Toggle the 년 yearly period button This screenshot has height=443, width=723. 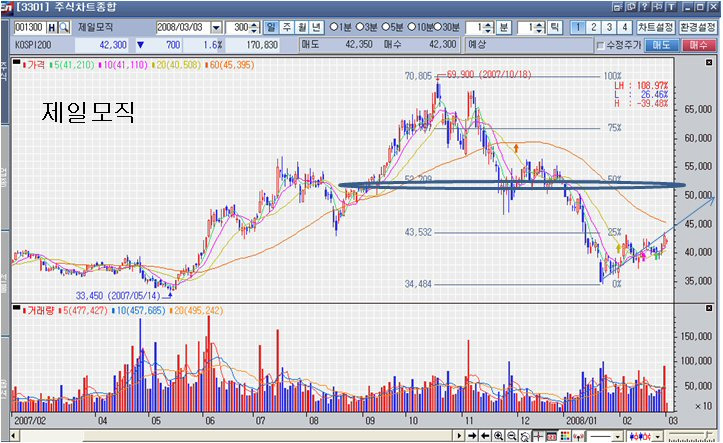tap(316, 28)
